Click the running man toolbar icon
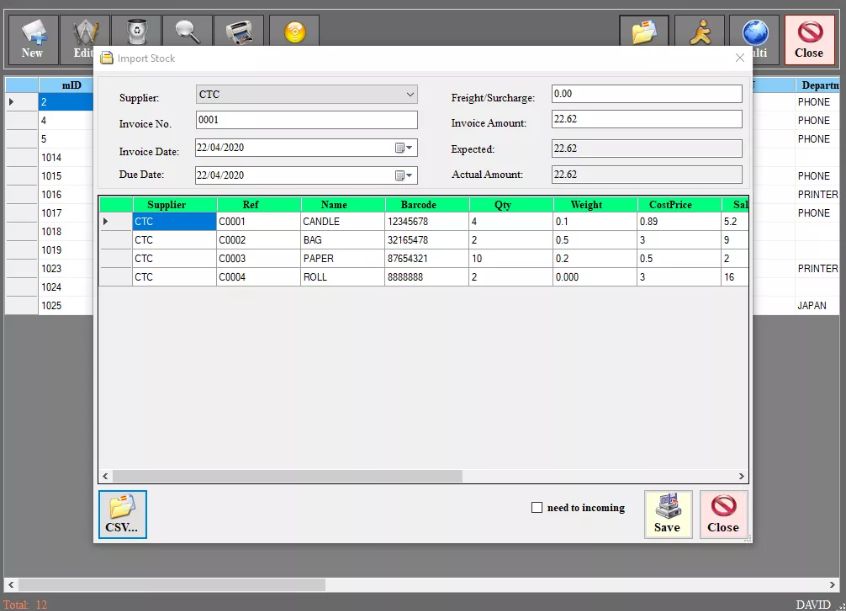Screen dimensions: 846x611 coord(700,33)
